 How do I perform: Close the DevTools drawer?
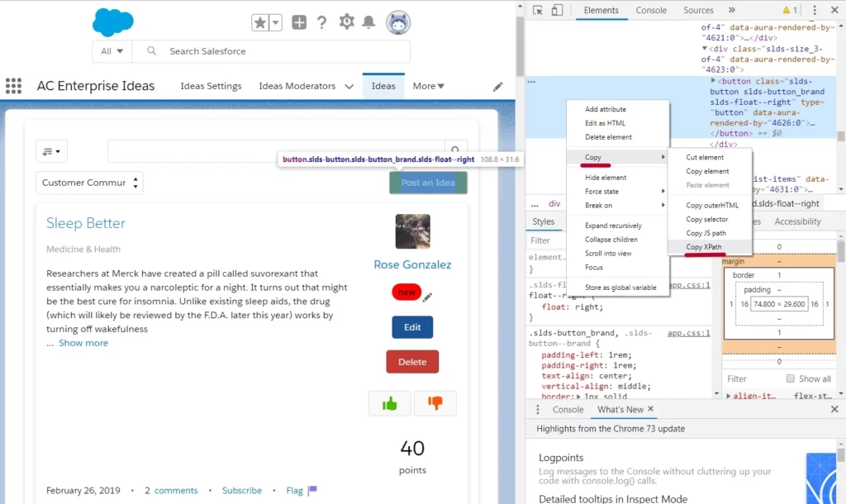[x=834, y=409]
